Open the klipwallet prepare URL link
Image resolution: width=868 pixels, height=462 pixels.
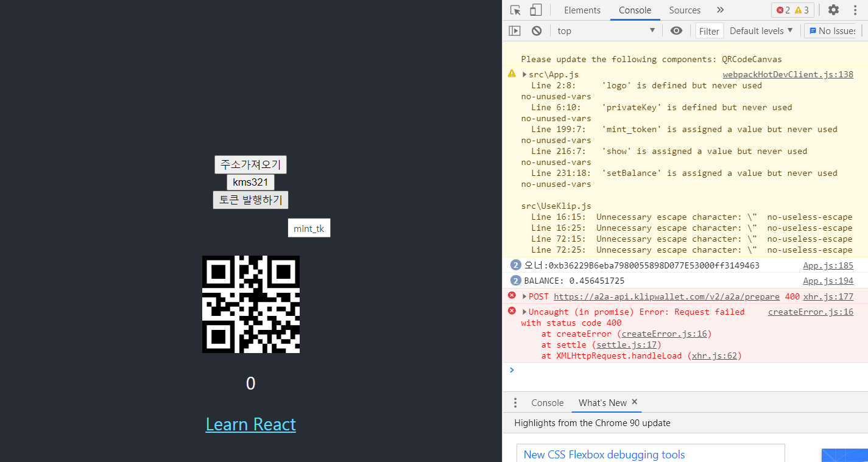point(666,296)
